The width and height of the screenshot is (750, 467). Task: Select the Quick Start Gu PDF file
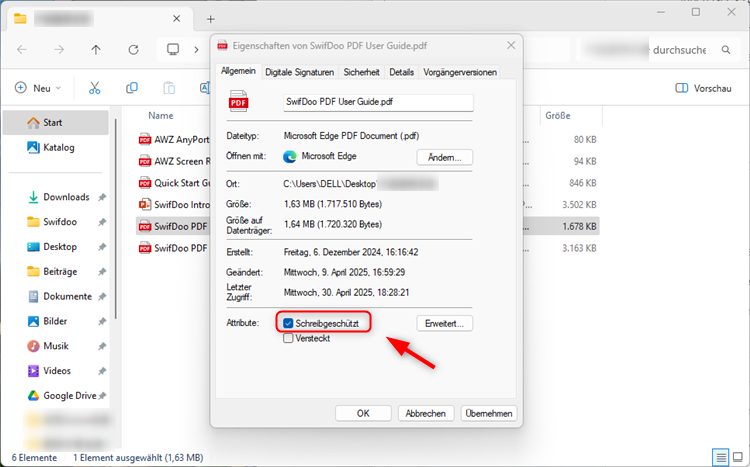coord(174,183)
